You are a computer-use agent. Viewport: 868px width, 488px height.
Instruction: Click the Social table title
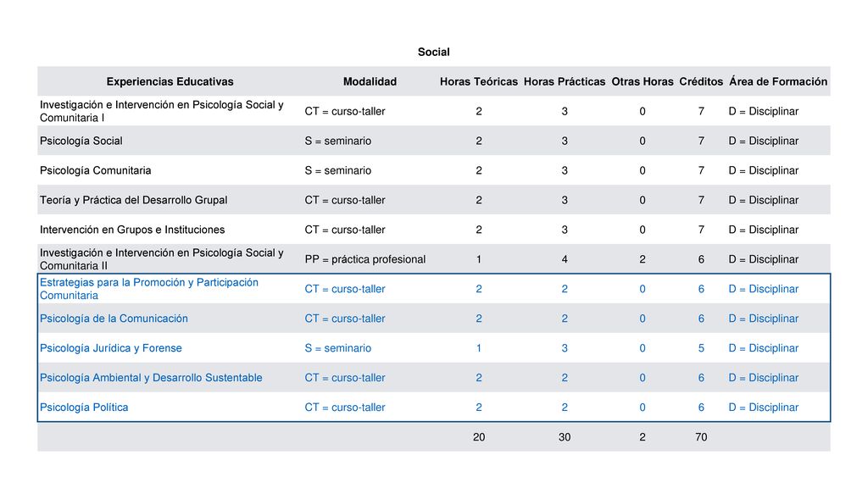(x=433, y=52)
